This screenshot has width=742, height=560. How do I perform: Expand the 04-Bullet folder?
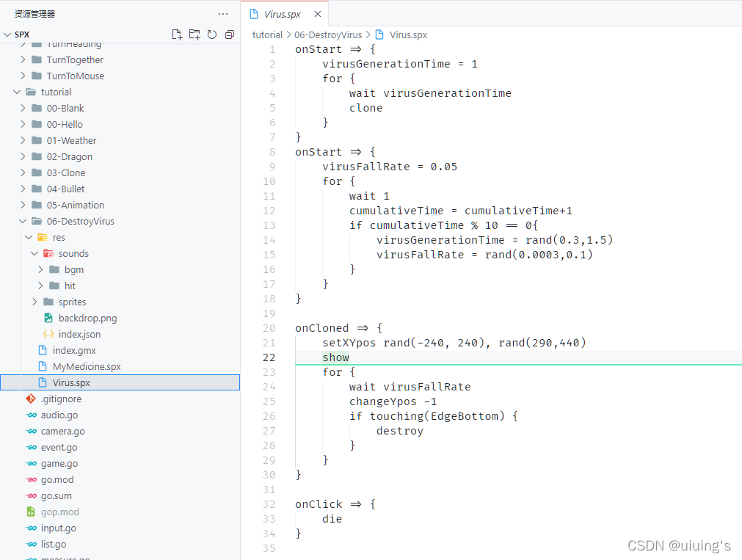coord(23,189)
